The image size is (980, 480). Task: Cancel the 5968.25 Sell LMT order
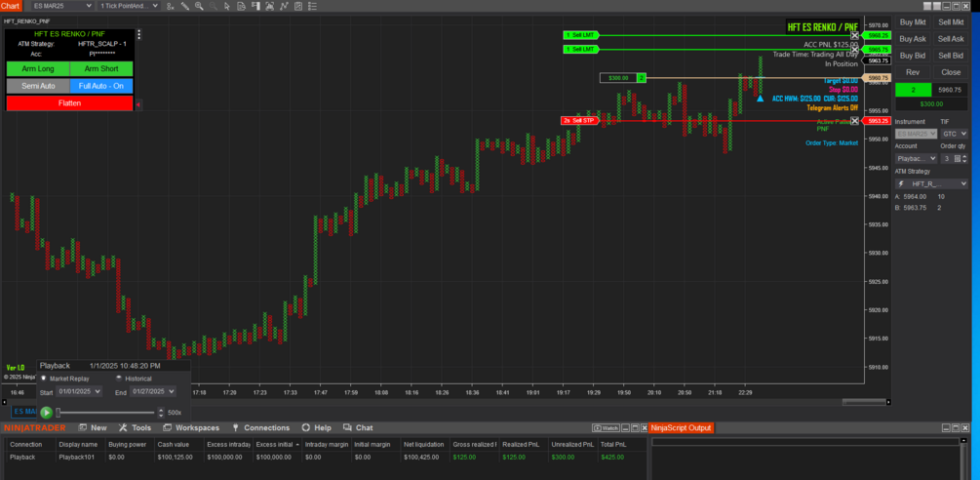point(854,36)
